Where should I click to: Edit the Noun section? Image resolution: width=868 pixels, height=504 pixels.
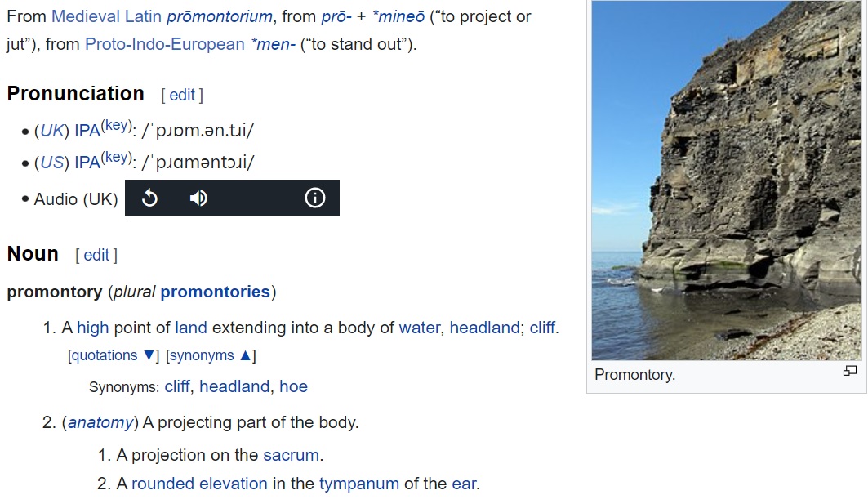pyautogui.click(x=96, y=255)
